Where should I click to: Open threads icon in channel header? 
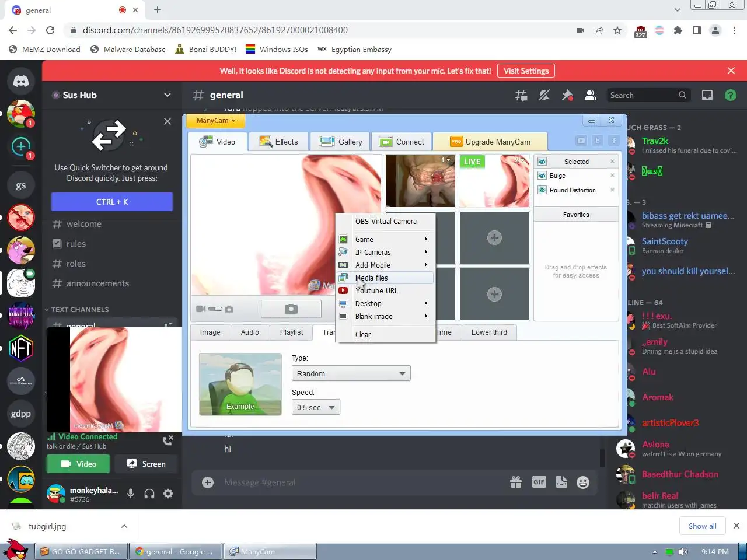coord(521,95)
